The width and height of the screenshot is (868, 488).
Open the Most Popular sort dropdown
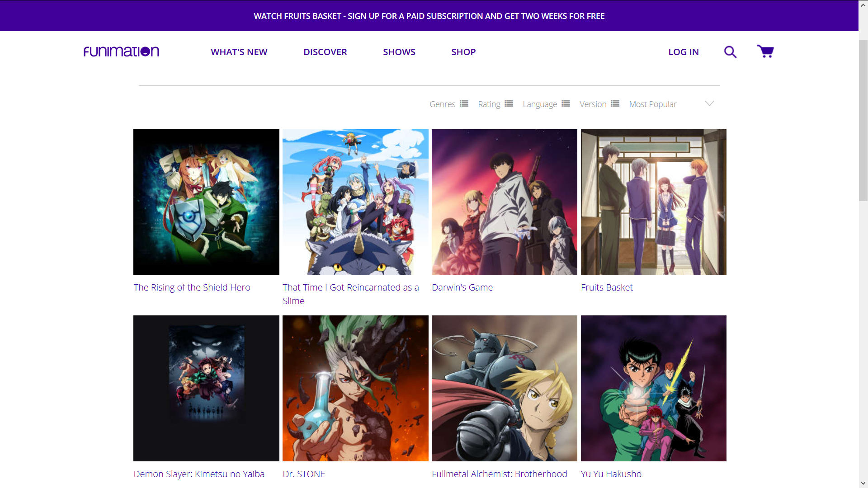point(672,104)
